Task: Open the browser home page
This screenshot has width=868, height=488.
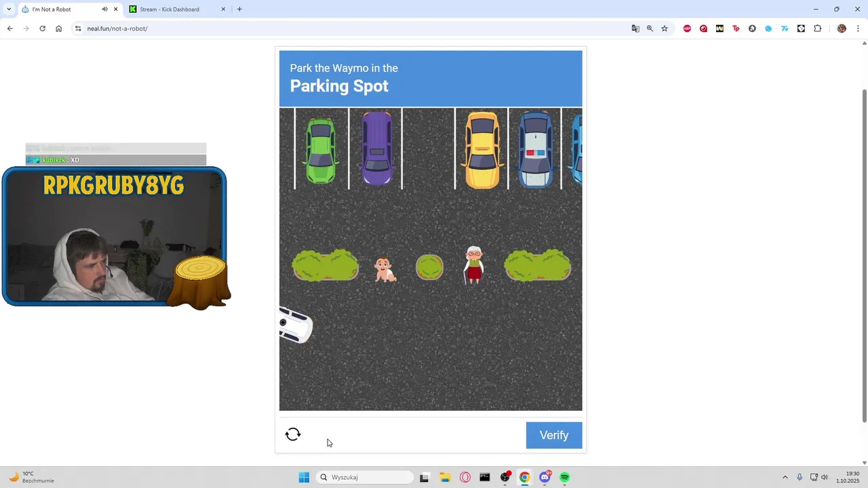Action: point(58,28)
